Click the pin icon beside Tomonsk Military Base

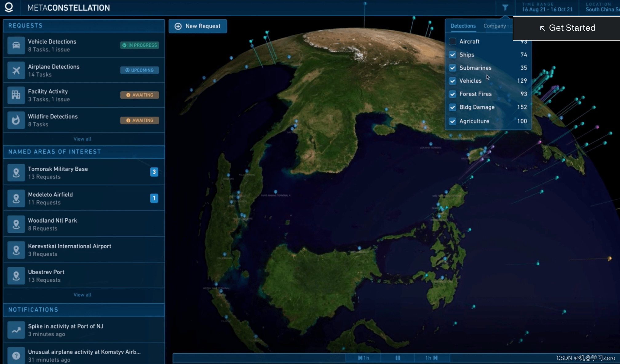pos(16,173)
